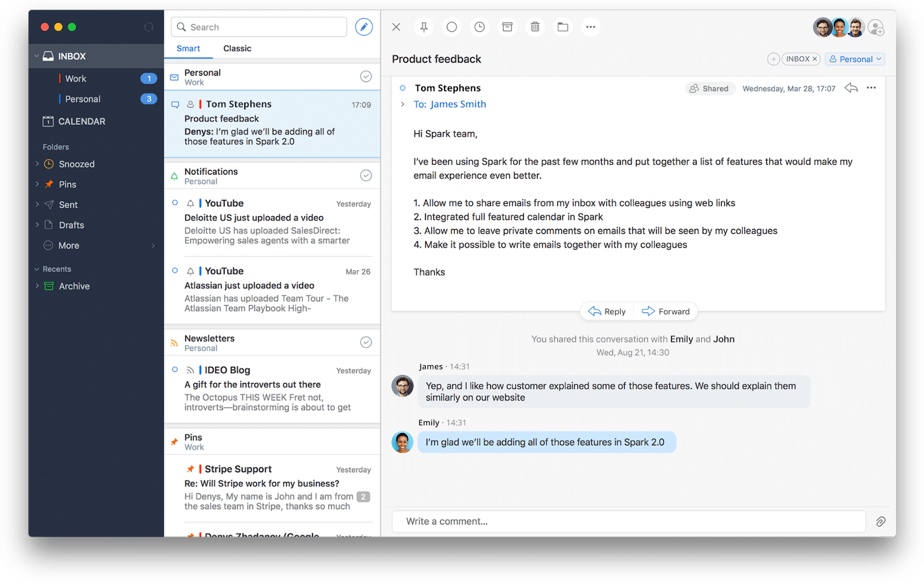This screenshot has height=587, width=924.
Task: Open the more actions menu
Action: click(590, 27)
